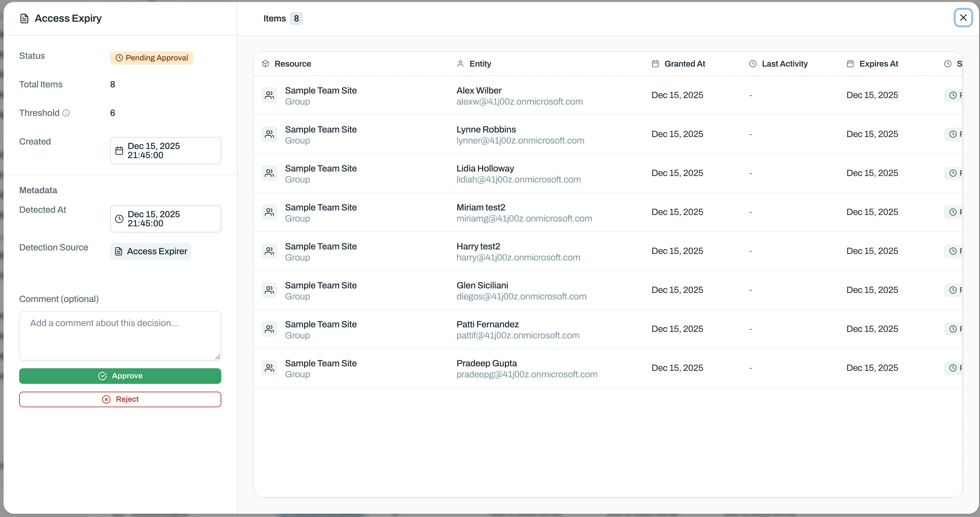
Task: Click the clock icon in Detected At field
Action: click(119, 219)
